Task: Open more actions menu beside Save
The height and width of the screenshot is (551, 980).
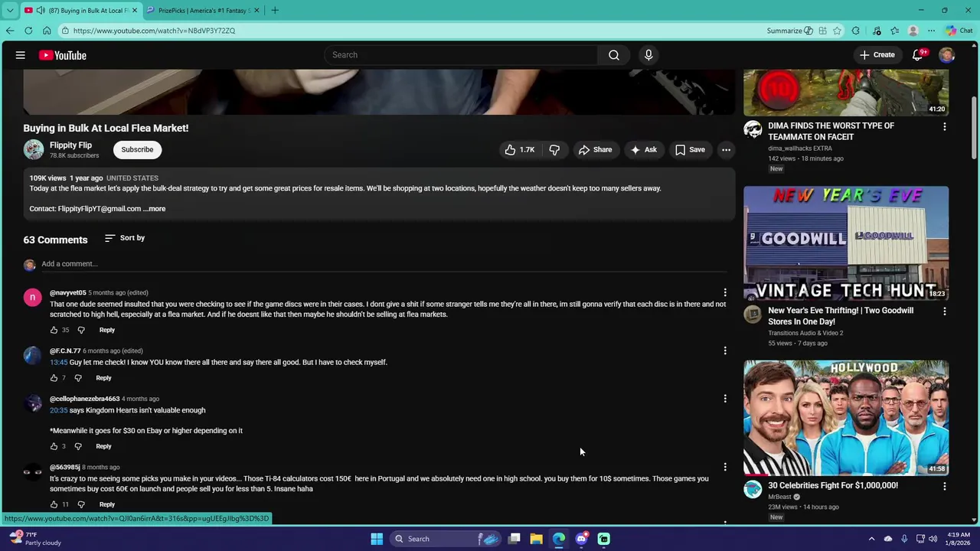Action: coord(726,150)
